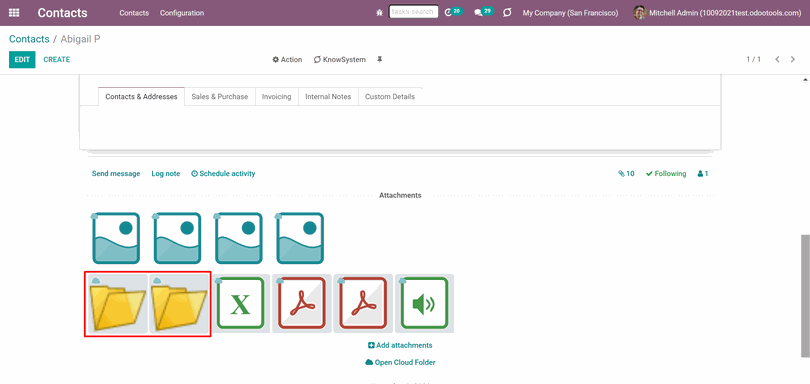Open the audio speaker attachment

(424, 303)
